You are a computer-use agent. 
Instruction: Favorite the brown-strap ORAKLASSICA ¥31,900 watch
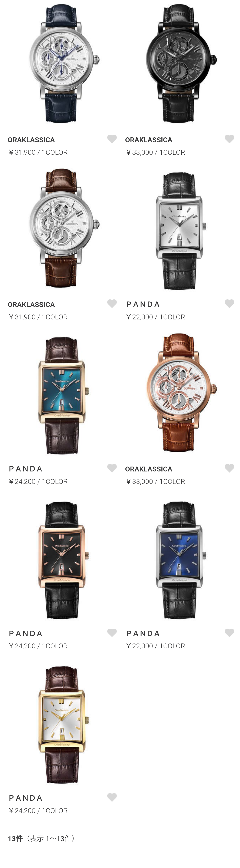tap(112, 304)
